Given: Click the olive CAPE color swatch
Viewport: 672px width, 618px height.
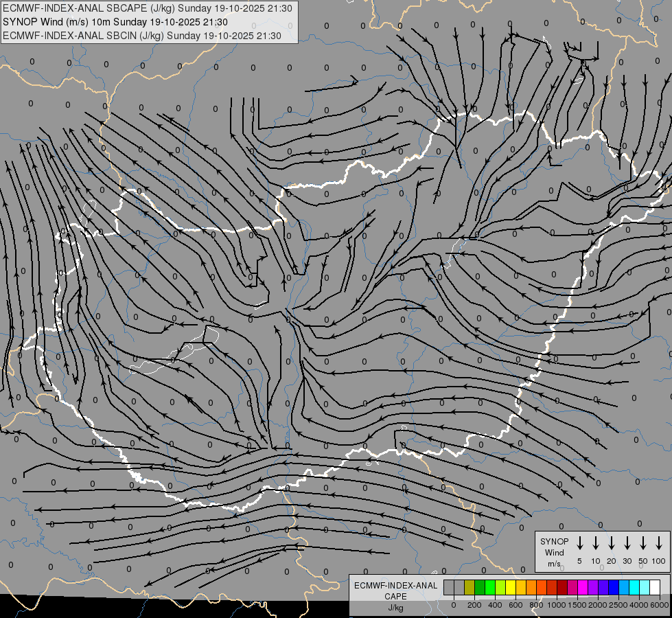Looking at the screenshot, I should click(x=470, y=587).
